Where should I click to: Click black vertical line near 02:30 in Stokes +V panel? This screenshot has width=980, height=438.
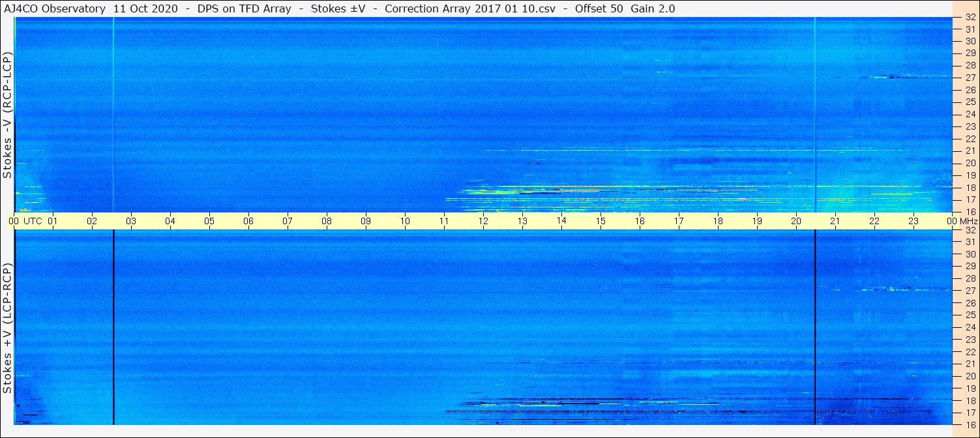click(113, 328)
